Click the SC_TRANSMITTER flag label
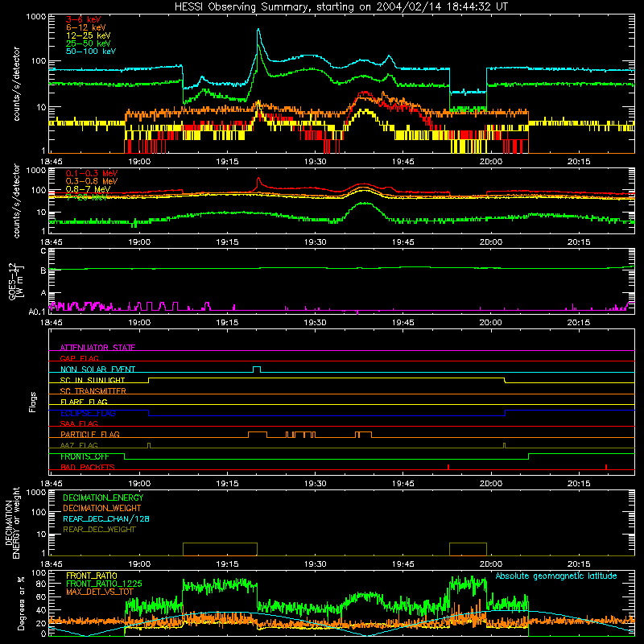Viewport: 644px width, 644px height. pyautogui.click(x=93, y=390)
